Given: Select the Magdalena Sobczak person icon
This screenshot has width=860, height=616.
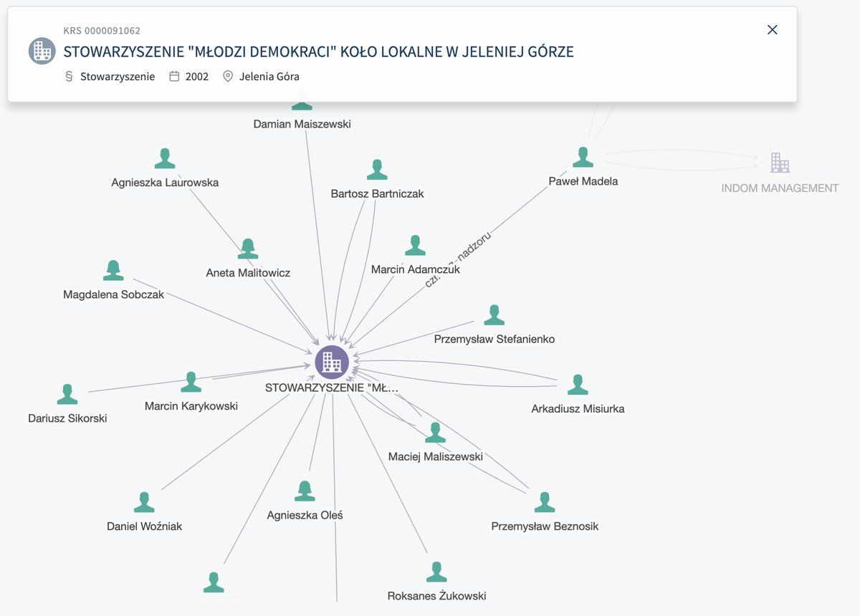Looking at the screenshot, I should coord(113,270).
